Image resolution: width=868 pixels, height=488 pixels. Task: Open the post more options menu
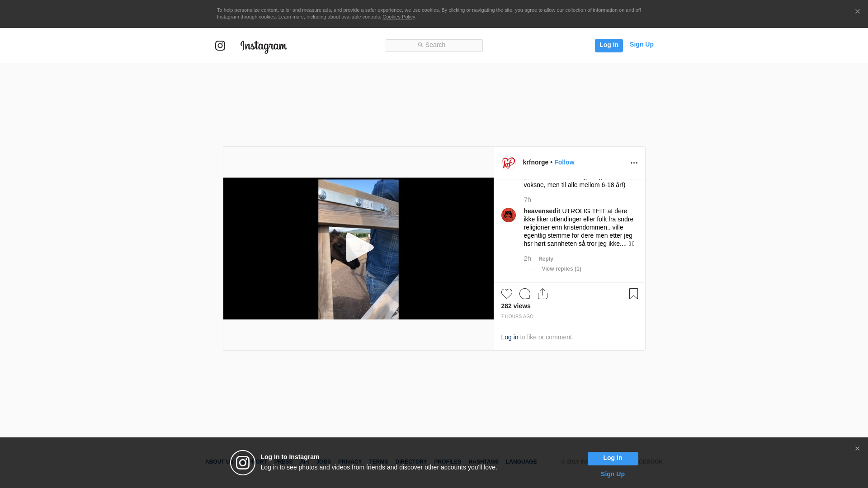pyautogui.click(x=634, y=163)
